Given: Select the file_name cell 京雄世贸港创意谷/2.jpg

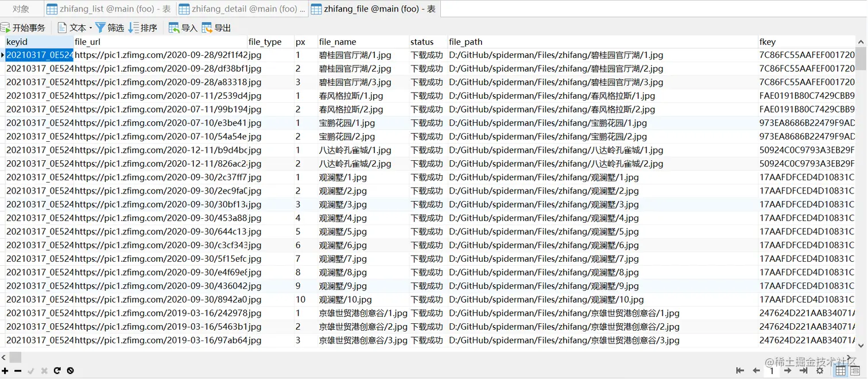Looking at the screenshot, I should (363, 327).
